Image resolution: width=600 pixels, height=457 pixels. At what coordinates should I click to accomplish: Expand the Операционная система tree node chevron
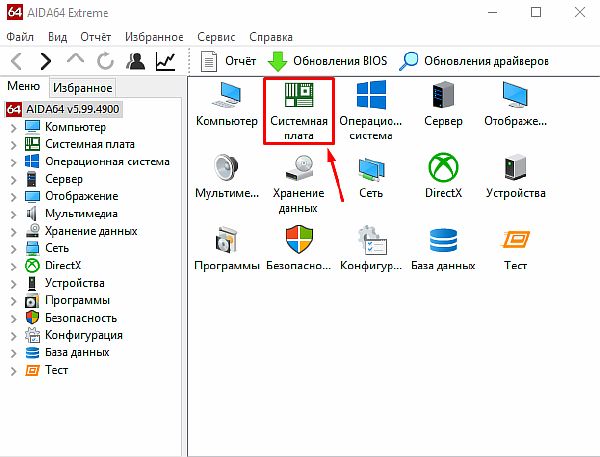pyautogui.click(x=13, y=162)
